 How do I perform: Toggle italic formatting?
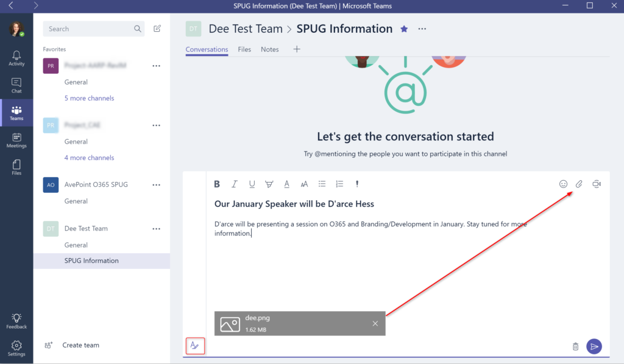[x=235, y=184]
